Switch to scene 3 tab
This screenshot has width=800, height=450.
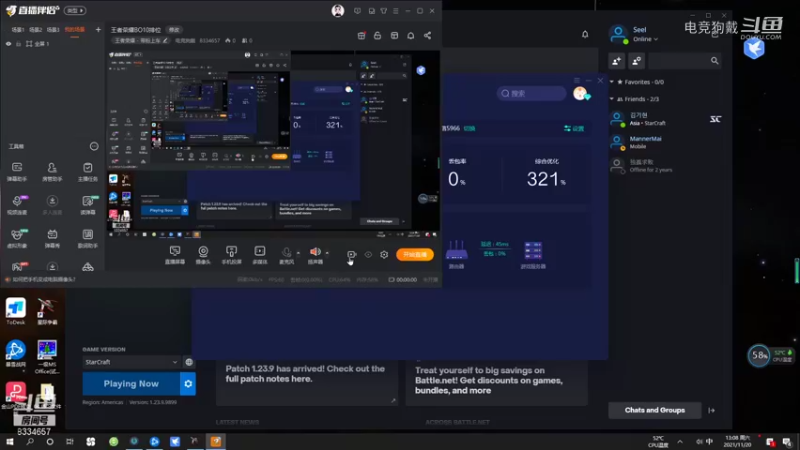tap(53, 30)
